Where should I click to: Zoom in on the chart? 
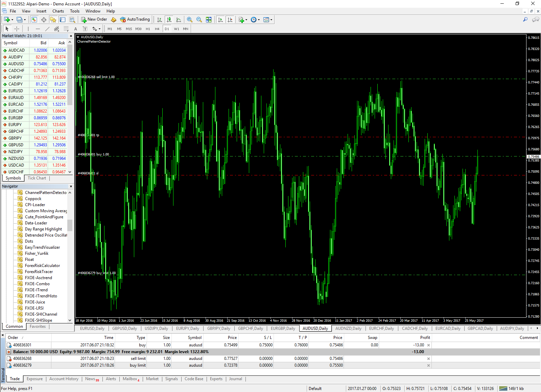point(190,20)
